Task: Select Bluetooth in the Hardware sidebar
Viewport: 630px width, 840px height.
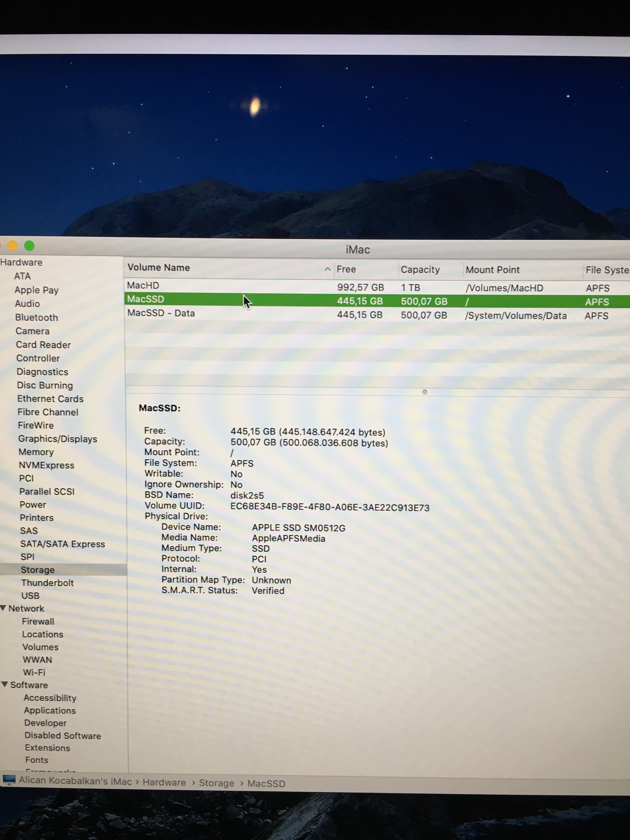Action: pos(36,317)
